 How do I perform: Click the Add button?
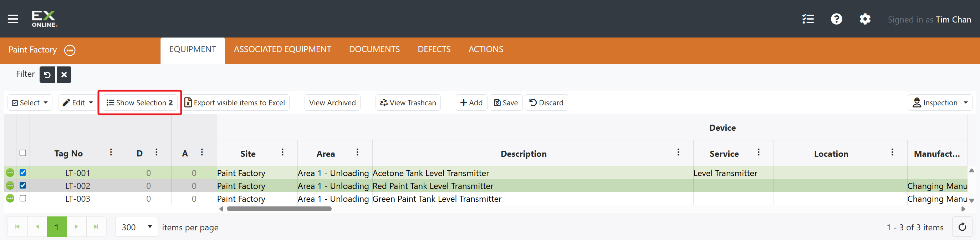[471, 102]
